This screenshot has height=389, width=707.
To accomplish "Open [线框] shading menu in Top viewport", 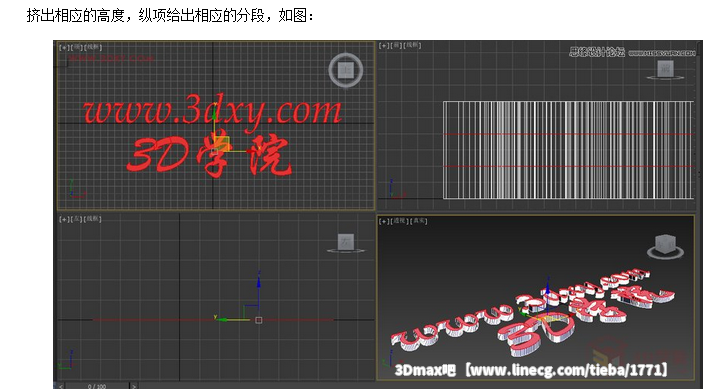I will (x=93, y=47).
